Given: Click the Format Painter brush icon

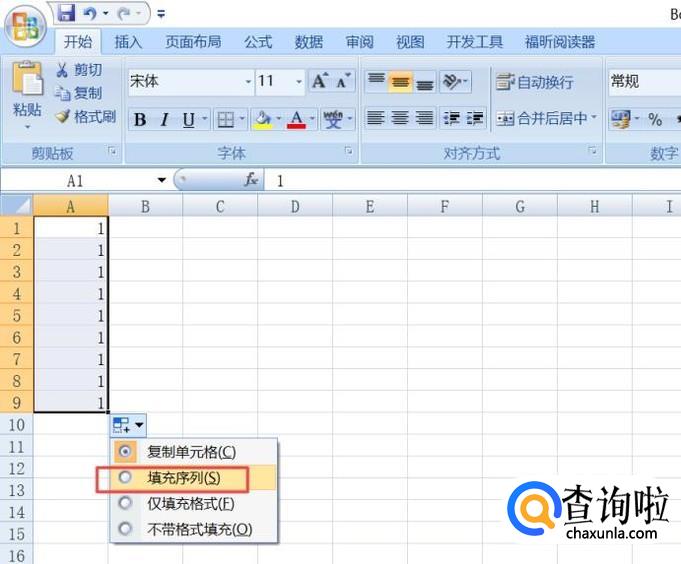Looking at the screenshot, I should pyautogui.click(x=63, y=117).
